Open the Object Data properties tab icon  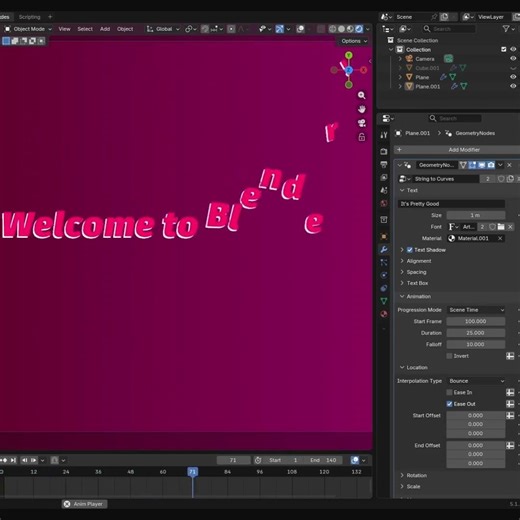tap(384, 301)
